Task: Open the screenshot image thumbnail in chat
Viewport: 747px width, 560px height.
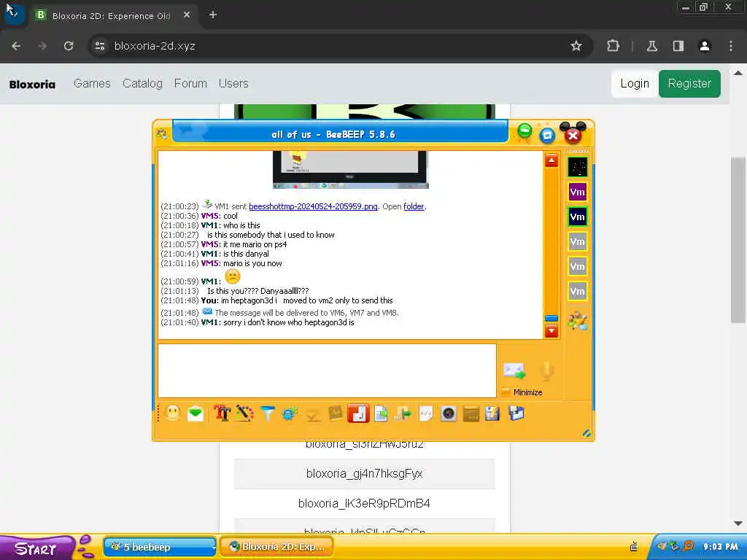Action: pos(351,169)
